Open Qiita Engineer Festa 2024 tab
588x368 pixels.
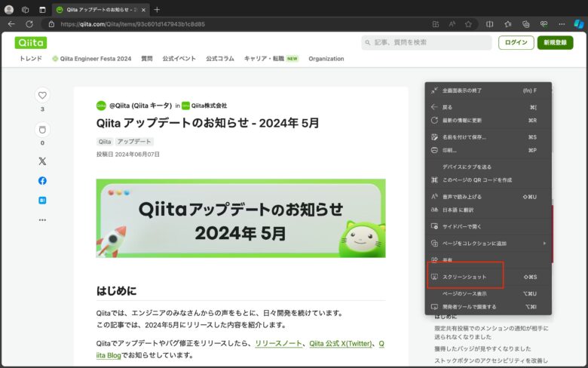[x=92, y=59]
